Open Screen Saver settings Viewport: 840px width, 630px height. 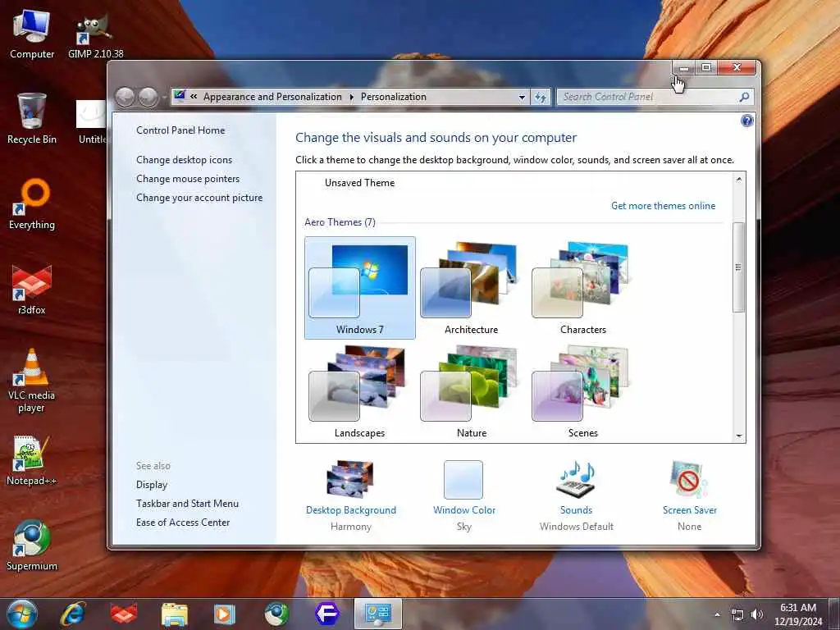coord(689,495)
